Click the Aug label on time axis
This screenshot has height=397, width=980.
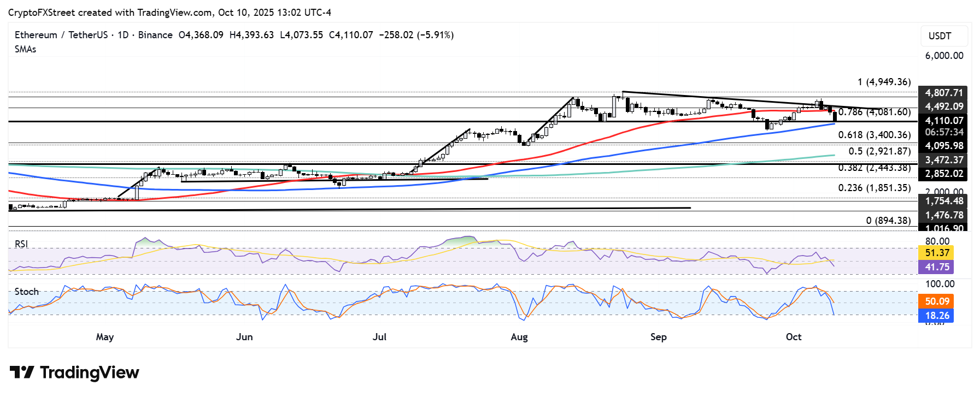coord(519,337)
